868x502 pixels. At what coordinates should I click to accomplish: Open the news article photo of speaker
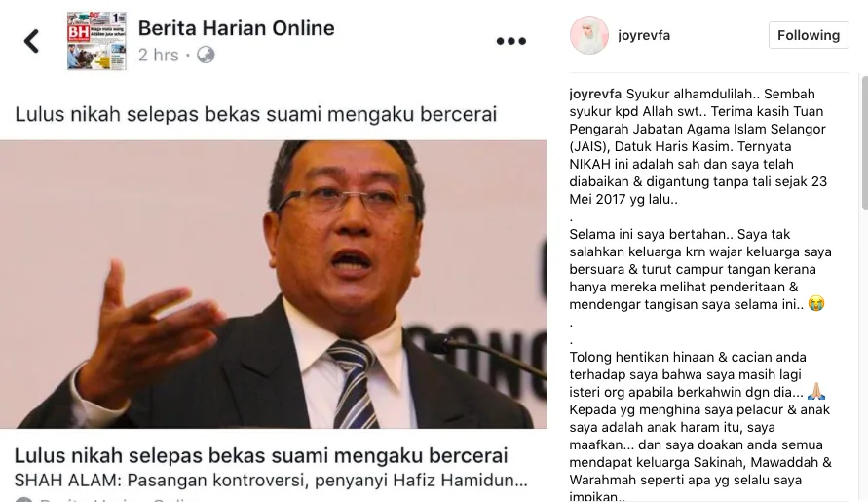click(x=273, y=285)
